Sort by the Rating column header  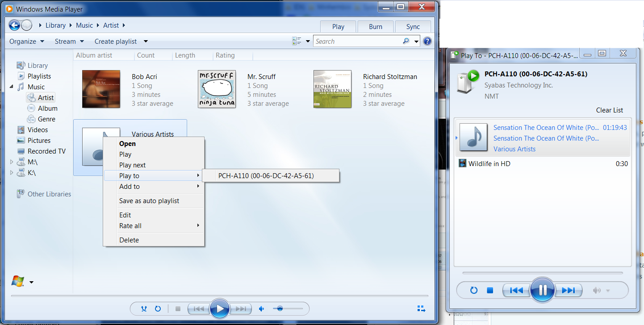233,55
